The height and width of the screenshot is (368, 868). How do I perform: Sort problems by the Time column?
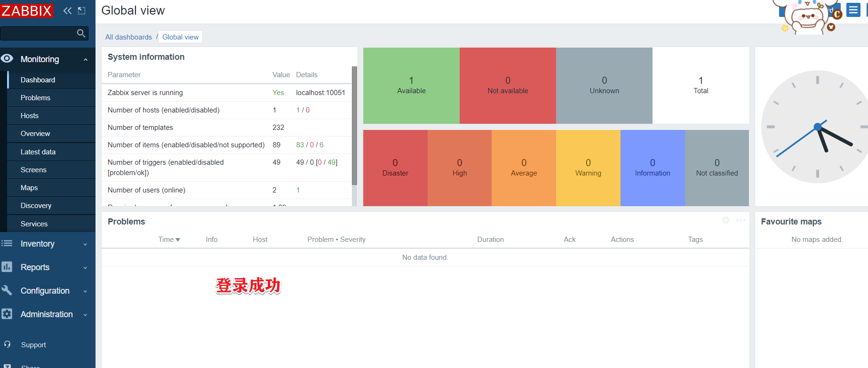tap(169, 240)
